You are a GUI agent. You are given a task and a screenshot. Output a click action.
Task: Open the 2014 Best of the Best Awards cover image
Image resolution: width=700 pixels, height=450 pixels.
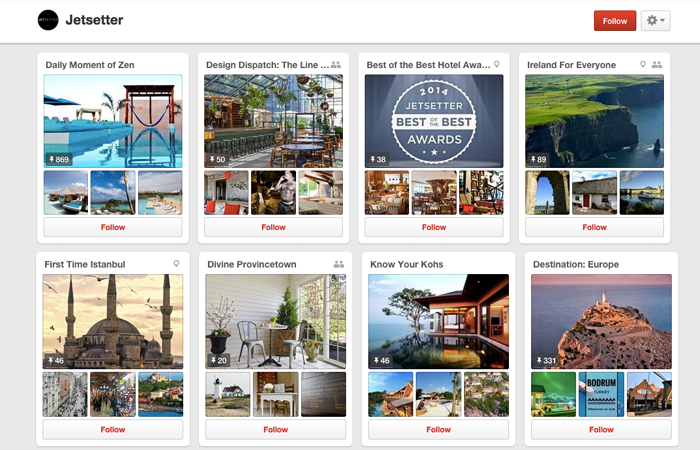pyautogui.click(x=434, y=121)
